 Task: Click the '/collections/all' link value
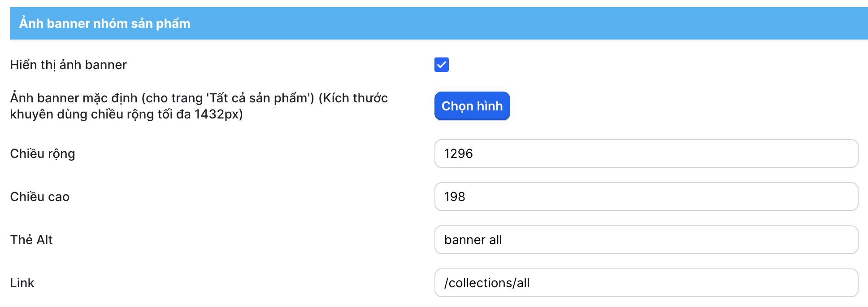pos(487,283)
